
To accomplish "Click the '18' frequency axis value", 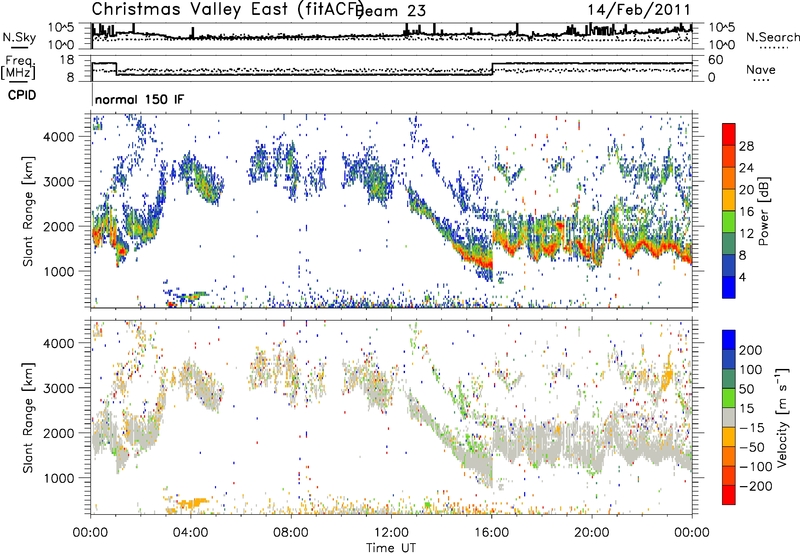I will coord(66,60).
